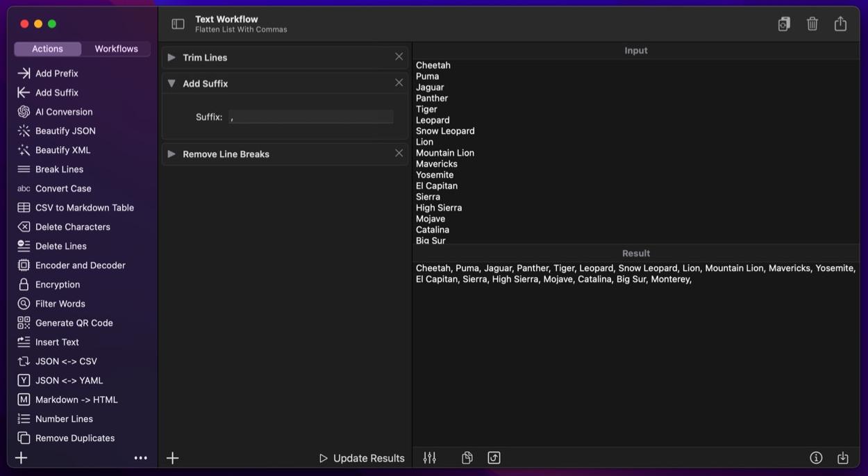This screenshot has width=868, height=476.
Task: Toggle the sidebar with the panel icon
Action: 178,24
